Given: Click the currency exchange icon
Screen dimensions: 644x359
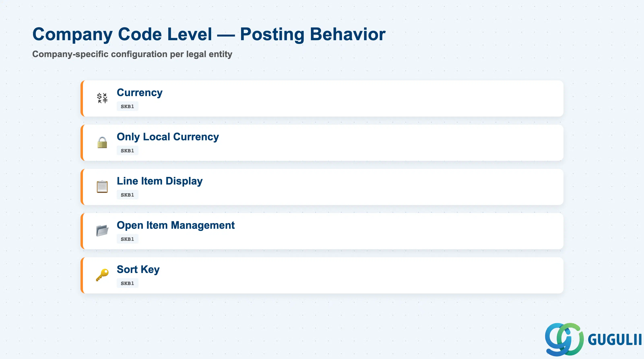Looking at the screenshot, I should pyautogui.click(x=102, y=98).
